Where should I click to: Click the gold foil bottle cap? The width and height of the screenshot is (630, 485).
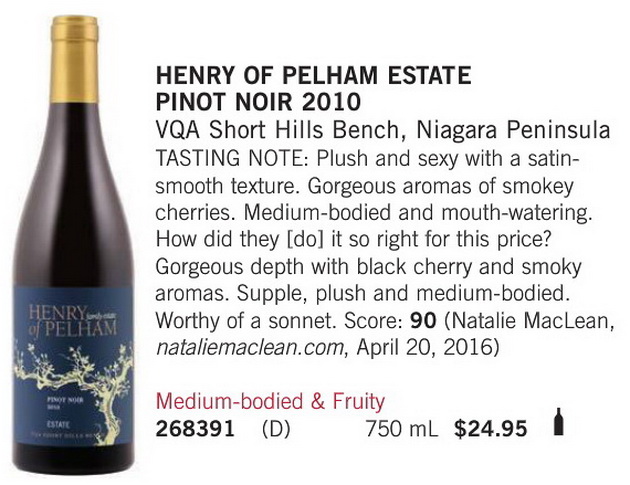(75, 59)
